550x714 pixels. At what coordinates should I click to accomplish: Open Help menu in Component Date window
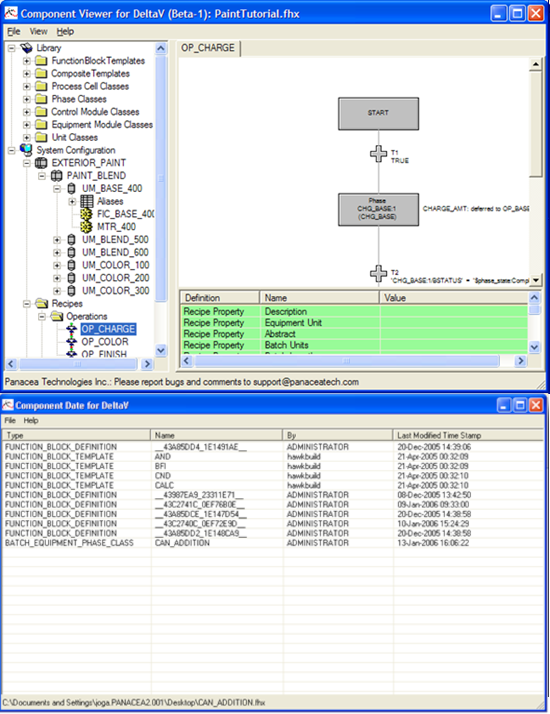pyautogui.click(x=31, y=420)
